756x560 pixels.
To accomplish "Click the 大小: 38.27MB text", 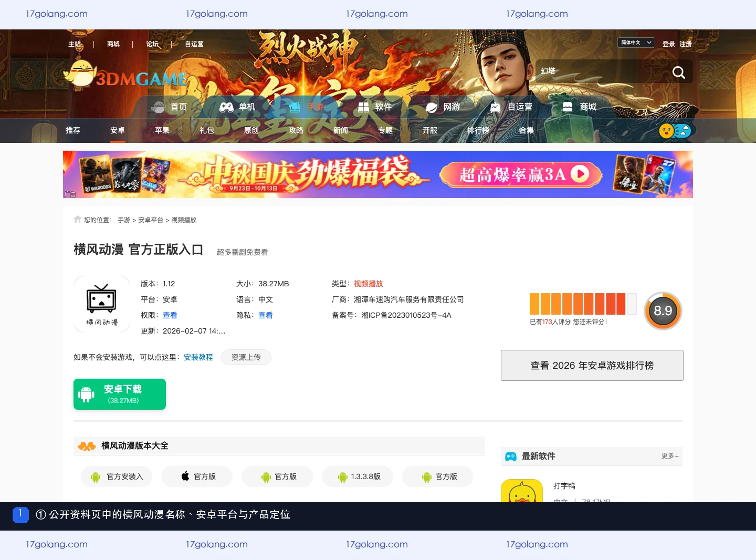I will (262, 284).
